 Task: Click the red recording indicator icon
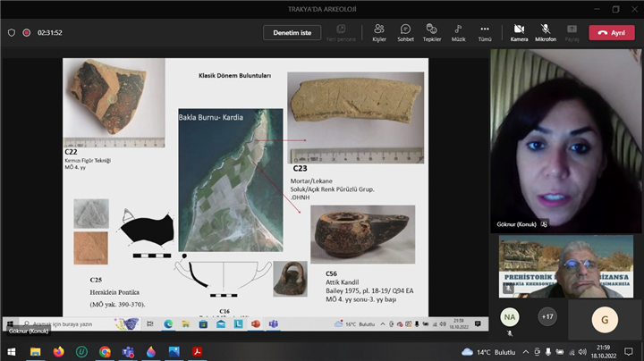[x=27, y=32]
